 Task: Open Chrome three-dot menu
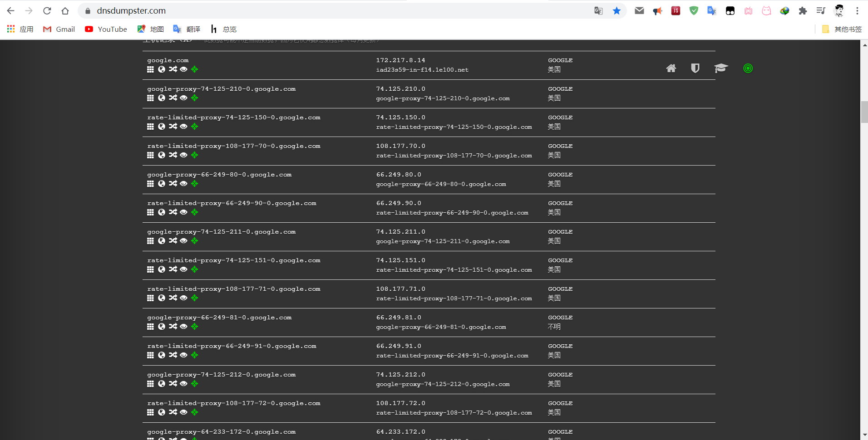click(857, 11)
